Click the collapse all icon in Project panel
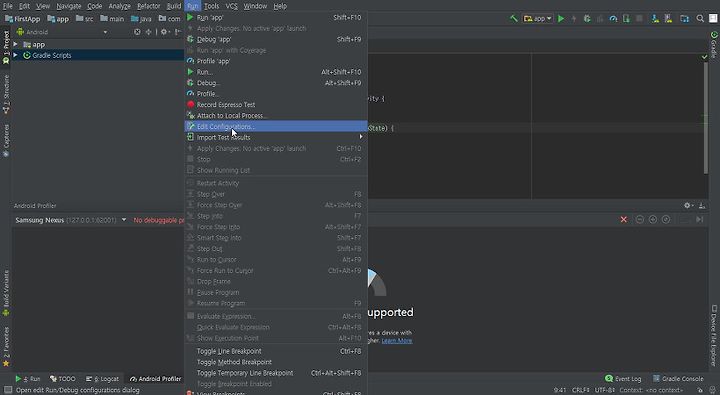This screenshot has height=395, width=720. click(x=148, y=32)
